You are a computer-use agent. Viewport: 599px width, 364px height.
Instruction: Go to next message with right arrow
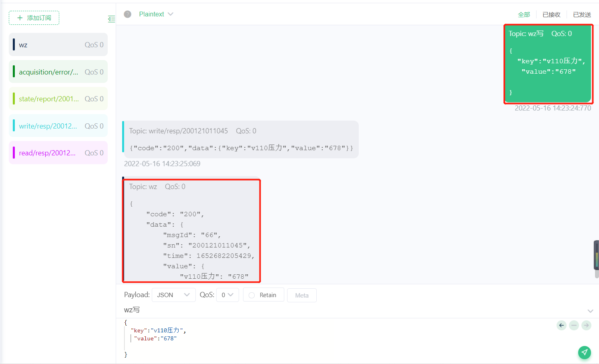tap(586, 325)
